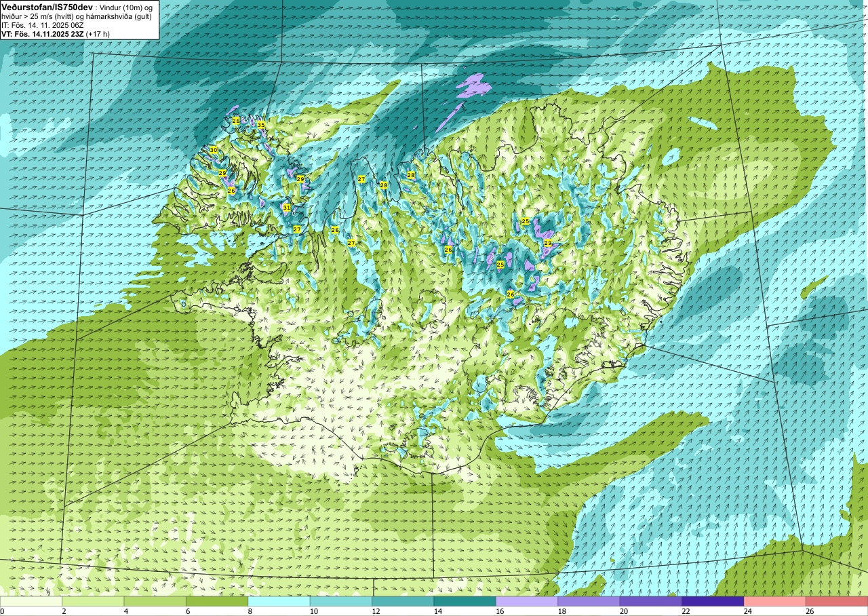Click the 'VT: Fös. 14.11.2025 23Z' valid time
Image resolution: width=868 pixels, height=616 pixels.
click(x=43, y=34)
